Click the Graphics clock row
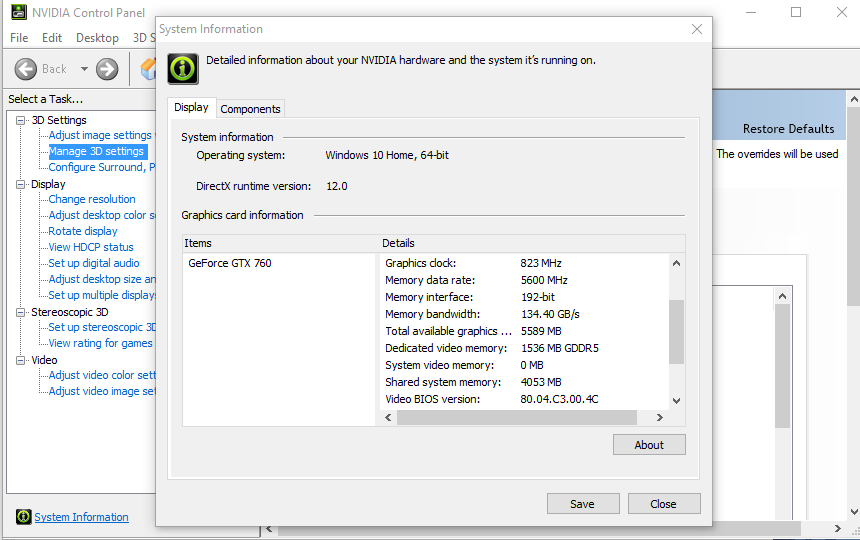860x540 pixels. [x=524, y=263]
